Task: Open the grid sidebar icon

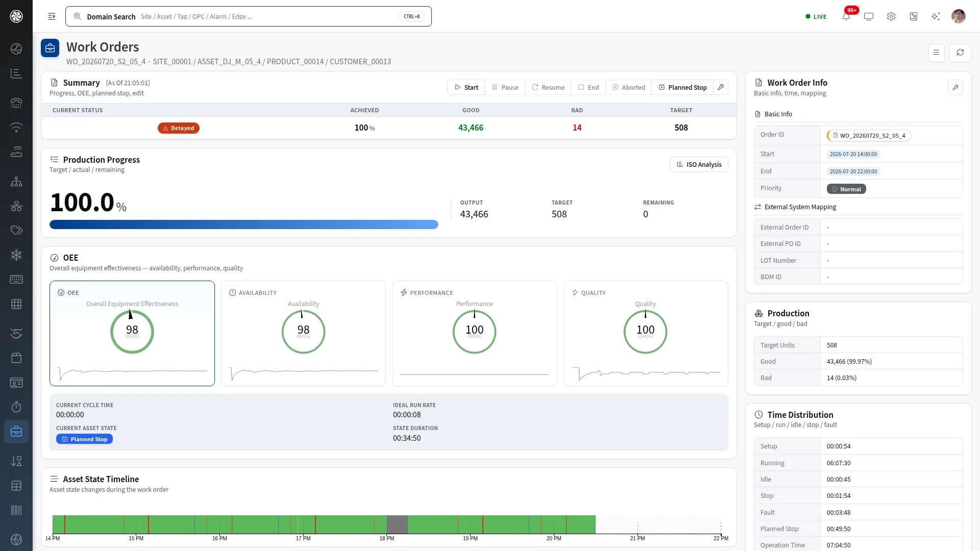Action: [x=16, y=304]
